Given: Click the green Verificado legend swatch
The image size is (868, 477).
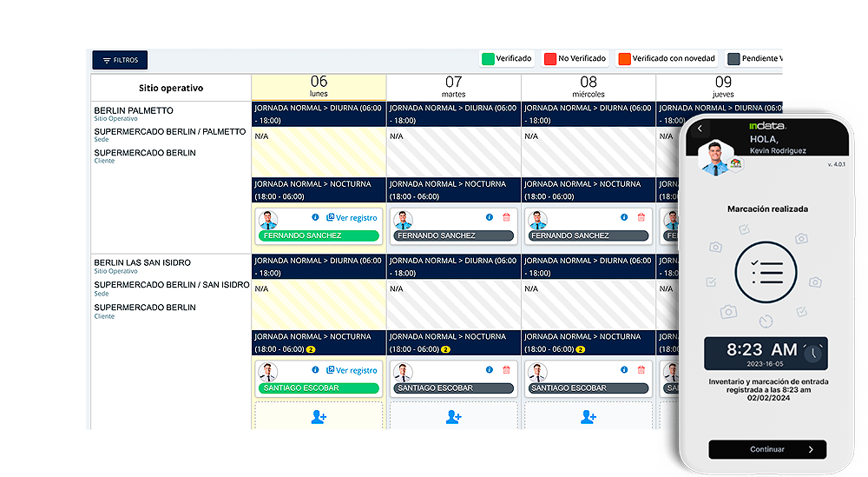Looking at the screenshot, I should coord(488,59).
